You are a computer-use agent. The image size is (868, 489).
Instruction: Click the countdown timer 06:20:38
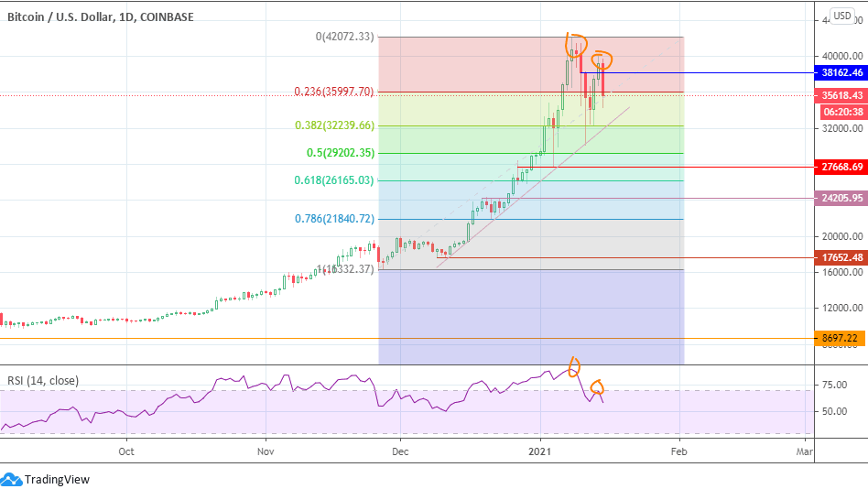[x=843, y=112]
